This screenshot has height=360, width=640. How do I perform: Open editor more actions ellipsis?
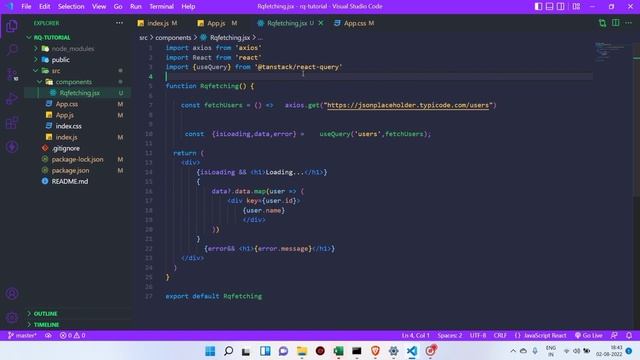coord(629,23)
